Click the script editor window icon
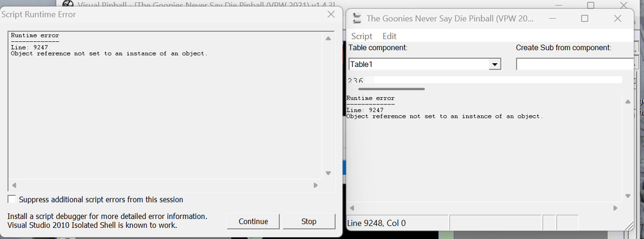 pos(357,18)
